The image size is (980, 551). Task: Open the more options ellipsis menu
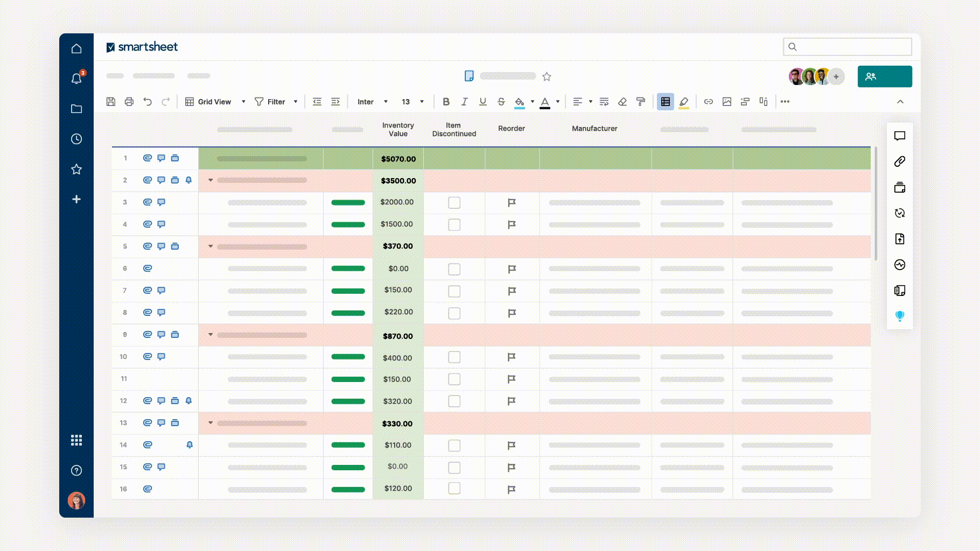pos(785,101)
